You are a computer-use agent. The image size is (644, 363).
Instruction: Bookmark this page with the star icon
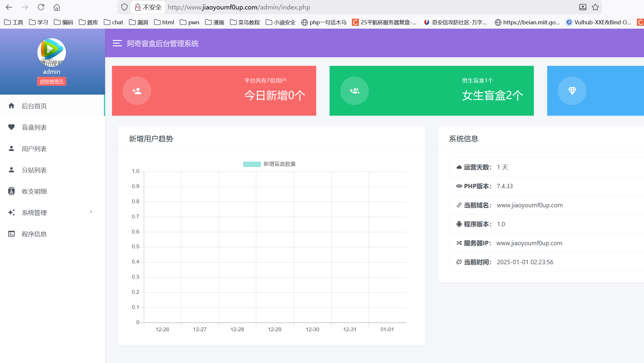595,7
